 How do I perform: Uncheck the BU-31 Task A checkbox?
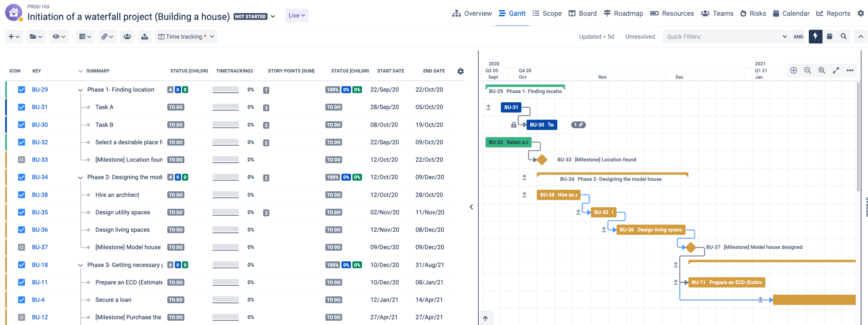tap(21, 107)
